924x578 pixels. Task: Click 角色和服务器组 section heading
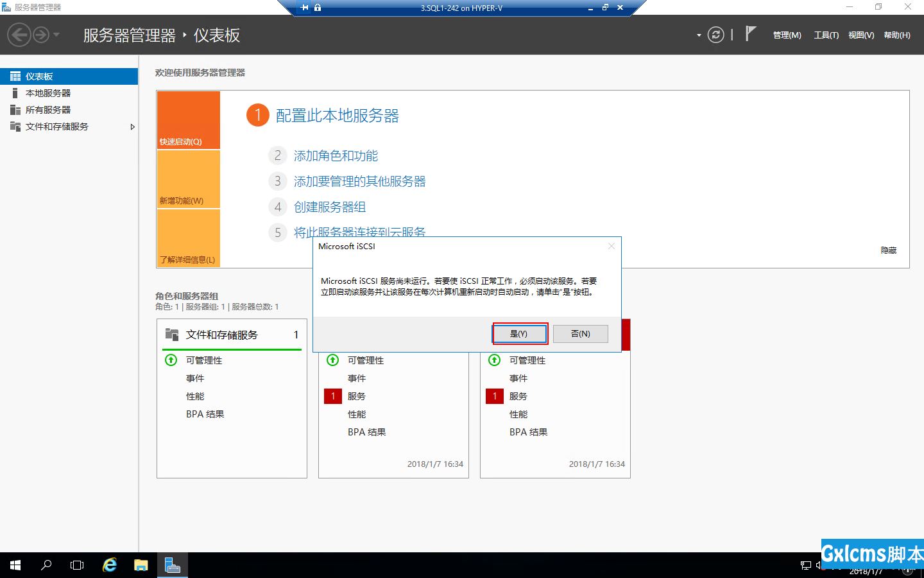click(x=187, y=296)
